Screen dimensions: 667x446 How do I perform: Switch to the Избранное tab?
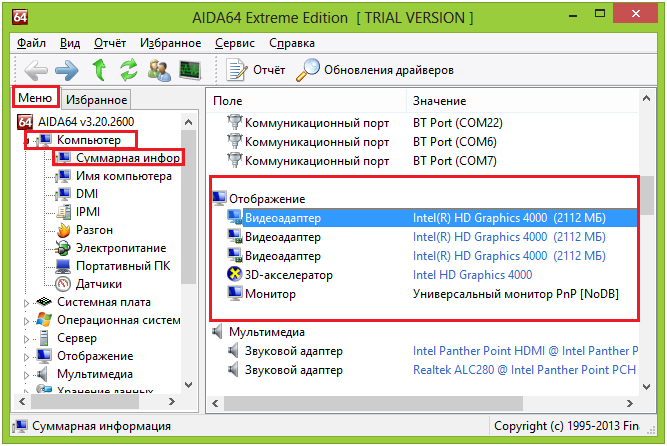(97, 100)
